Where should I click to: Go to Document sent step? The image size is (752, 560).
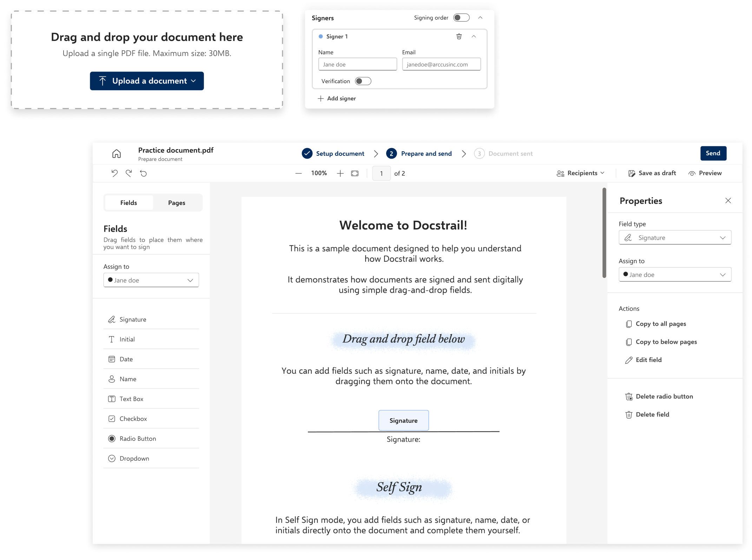coord(503,154)
